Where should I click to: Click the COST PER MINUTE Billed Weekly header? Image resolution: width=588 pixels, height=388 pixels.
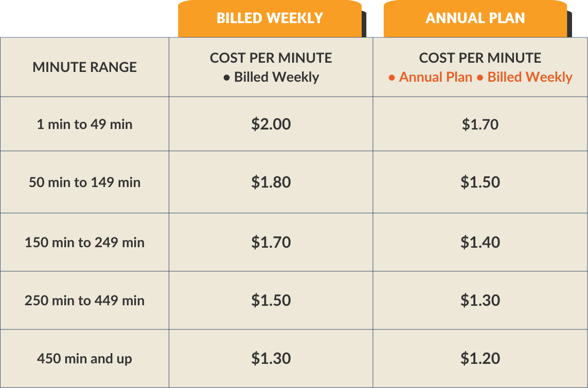point(271,67)
